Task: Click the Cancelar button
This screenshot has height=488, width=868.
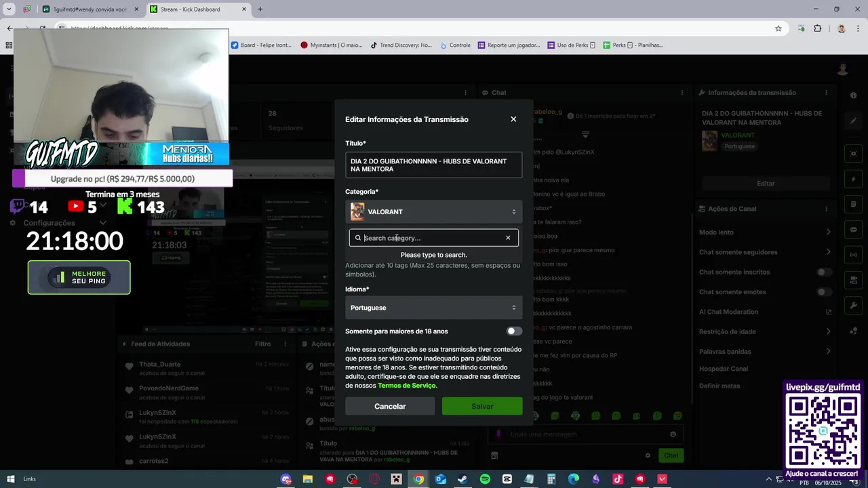Action: pos(390,406)
